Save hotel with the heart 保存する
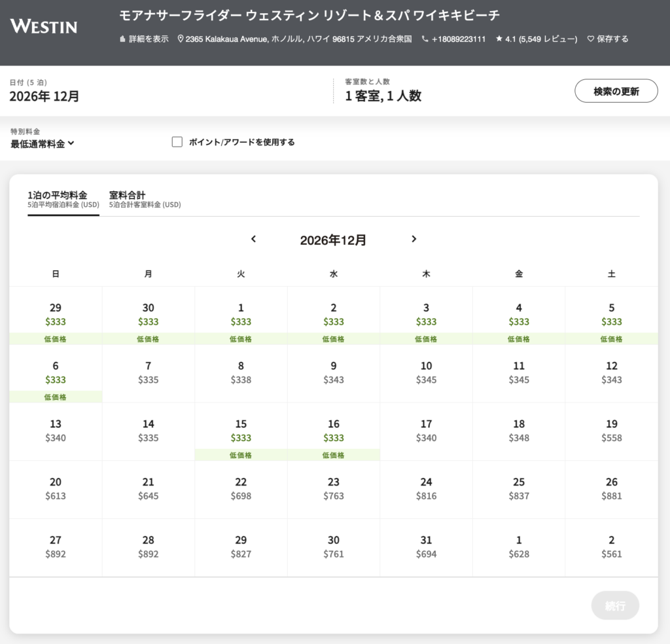 pos(608,39)
